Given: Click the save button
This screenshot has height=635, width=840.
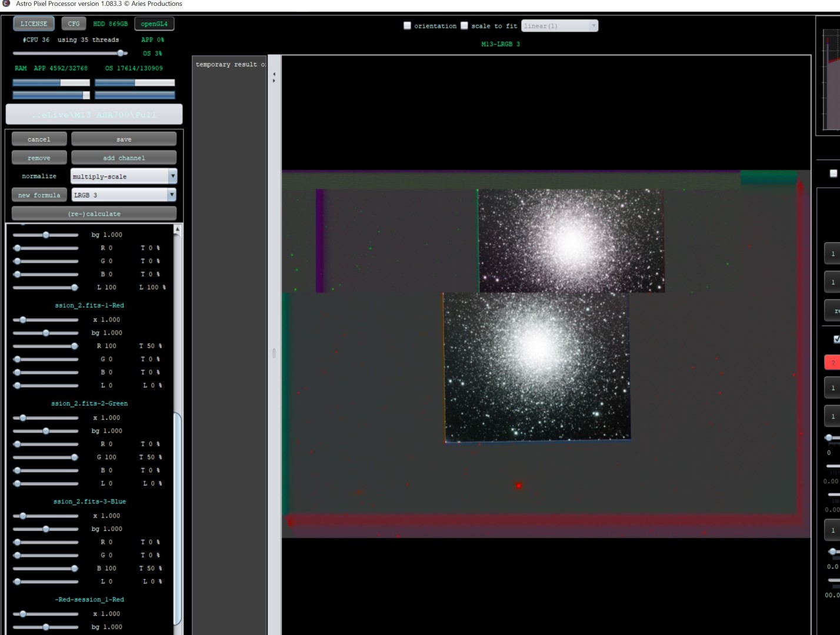Looking at the screenshot, I should point(124,139).
